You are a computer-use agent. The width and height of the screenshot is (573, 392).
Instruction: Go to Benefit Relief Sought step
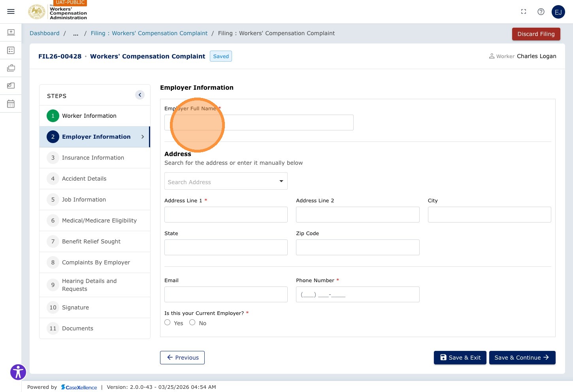(95, 241)
